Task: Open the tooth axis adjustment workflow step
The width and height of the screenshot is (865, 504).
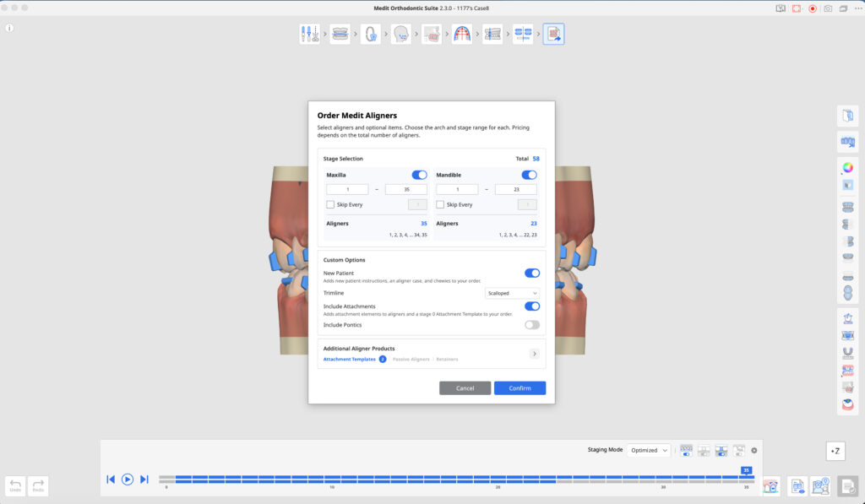Action: coord(492,34)
